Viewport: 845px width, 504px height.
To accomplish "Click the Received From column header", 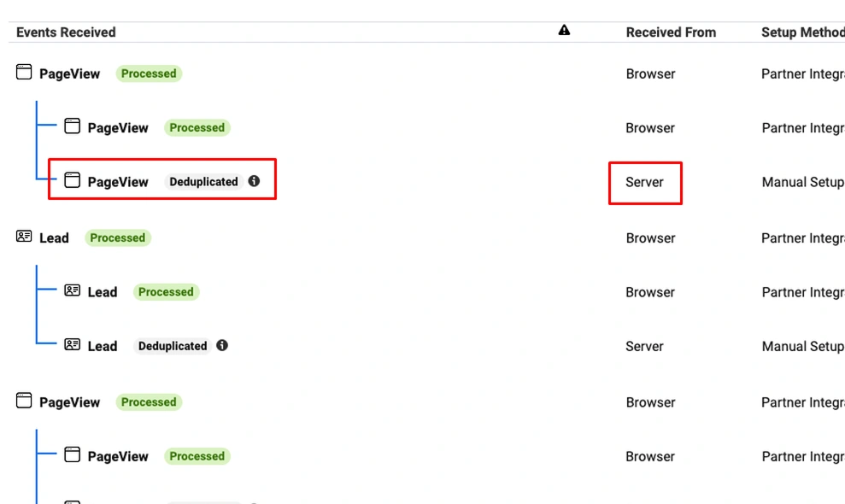I will [671, 32].
